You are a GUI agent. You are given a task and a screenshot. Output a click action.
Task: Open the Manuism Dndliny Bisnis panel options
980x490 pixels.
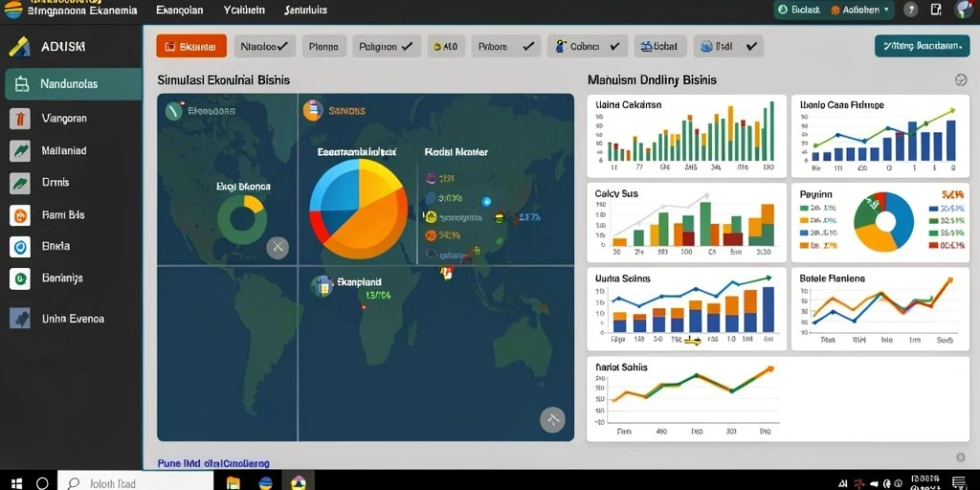click(x=961, y=80)
